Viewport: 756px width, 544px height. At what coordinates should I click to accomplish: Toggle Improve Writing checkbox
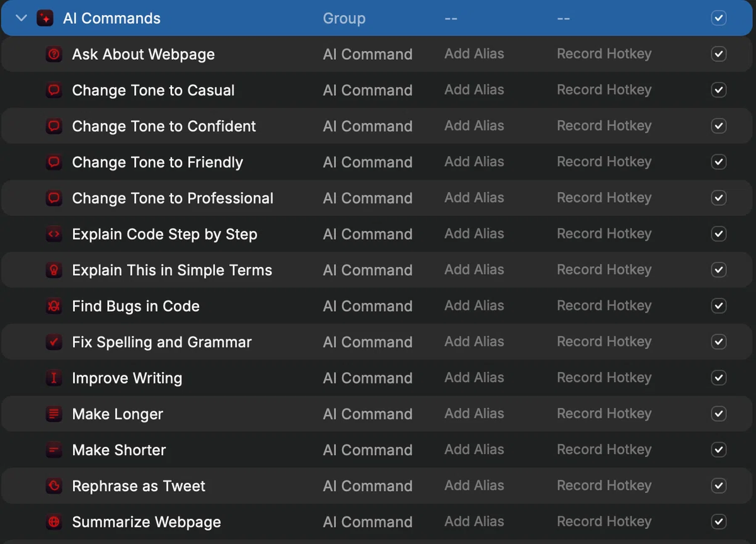click(719, 378)
